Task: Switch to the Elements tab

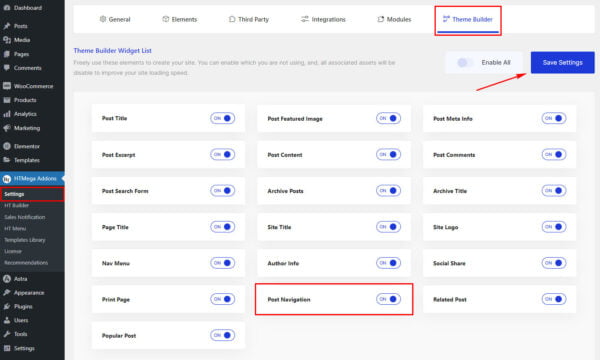Action: pos(179,19)
